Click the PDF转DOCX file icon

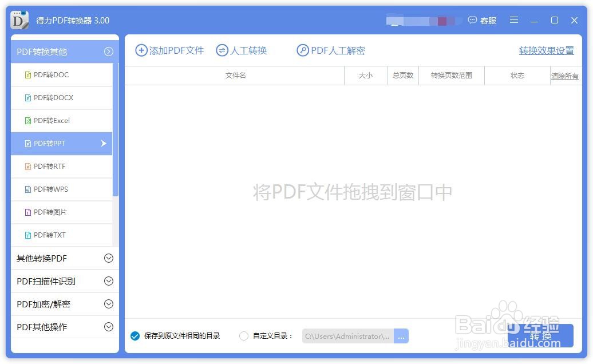pos(28,98)
